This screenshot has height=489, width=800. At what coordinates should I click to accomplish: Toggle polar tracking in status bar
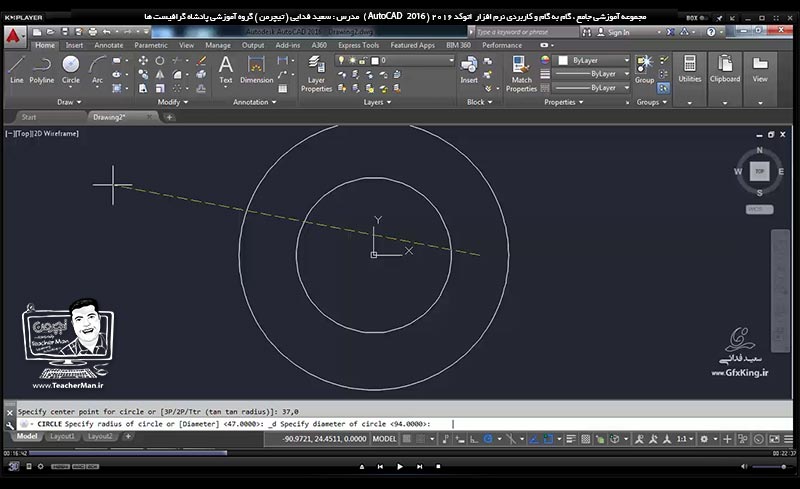(488, 438)
